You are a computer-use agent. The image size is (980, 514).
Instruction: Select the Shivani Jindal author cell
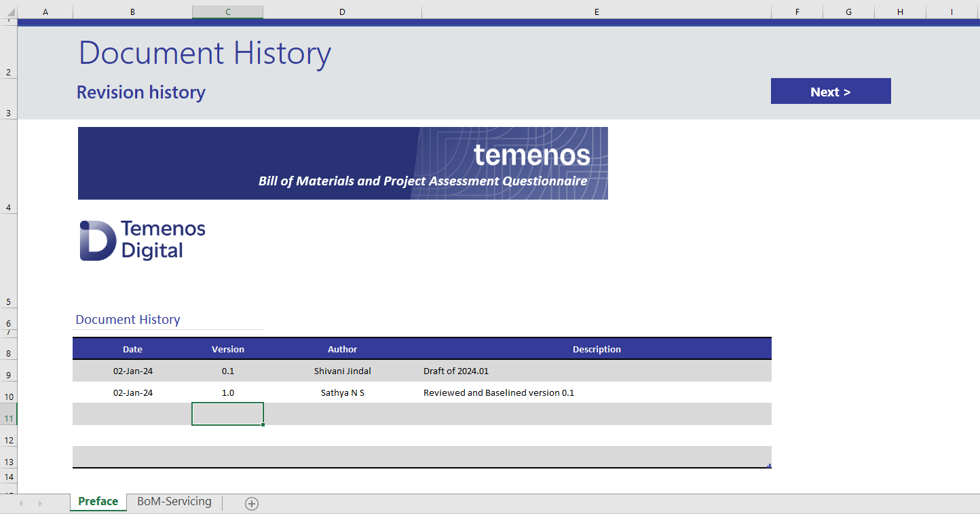click(x=343, y=371)
